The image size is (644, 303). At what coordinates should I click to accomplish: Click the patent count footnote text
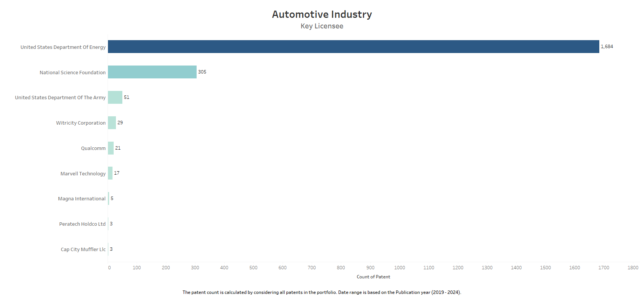(322, 292)
